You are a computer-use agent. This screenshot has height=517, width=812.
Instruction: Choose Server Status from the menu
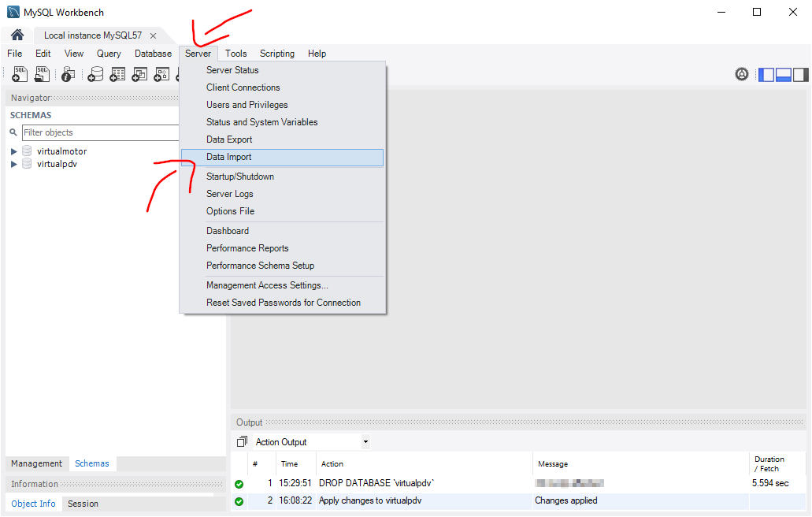point(282,70)
